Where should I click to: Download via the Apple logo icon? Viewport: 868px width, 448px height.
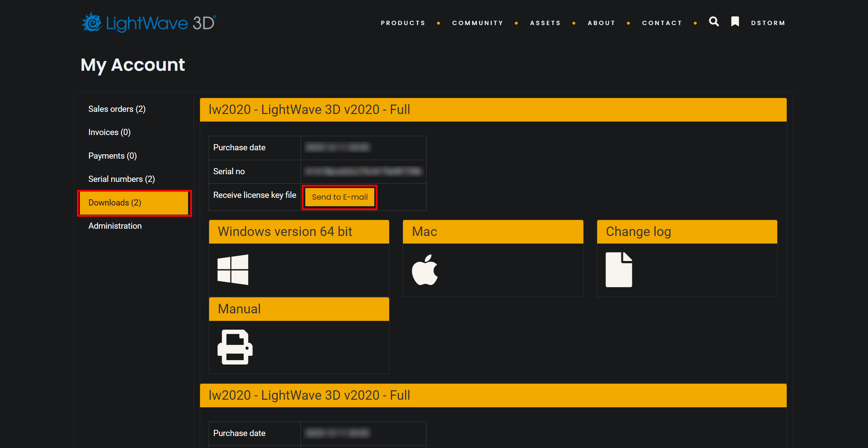point(425,270)
